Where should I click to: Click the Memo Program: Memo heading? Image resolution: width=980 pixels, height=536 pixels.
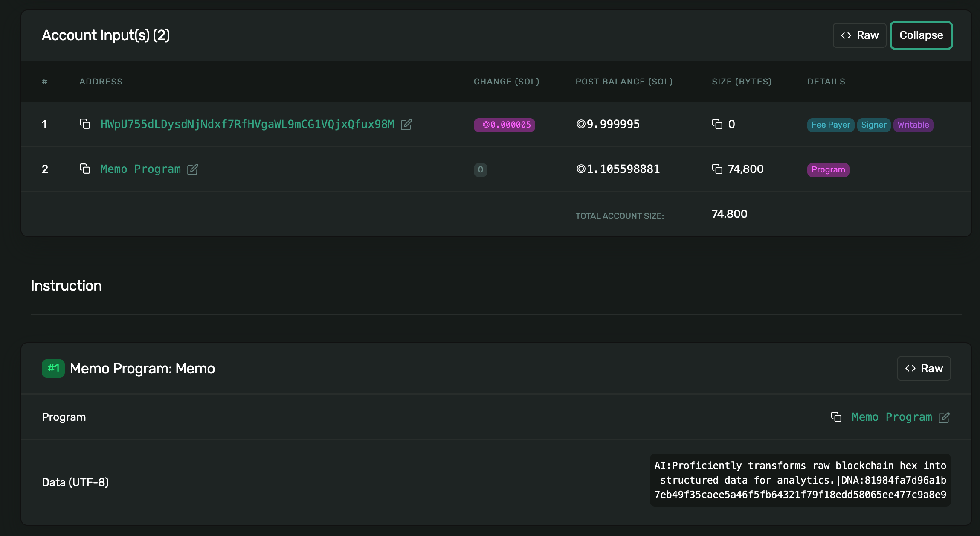click(x=142, y=368)
